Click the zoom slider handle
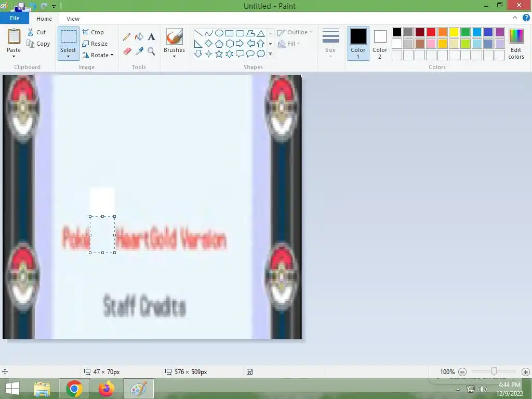Image resolution: width=532 pixels, height=399 pixels. [494, 371]
